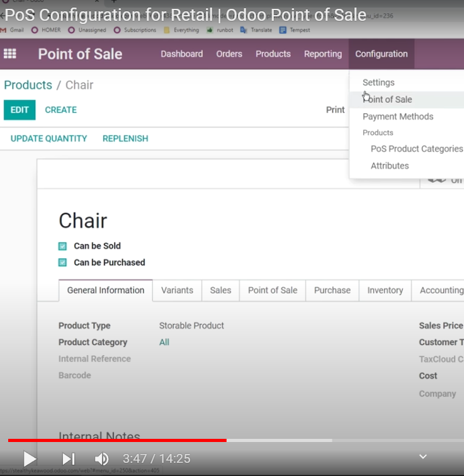Click the Sales Price label
This screenshot has height=476, width=464.
441,326
